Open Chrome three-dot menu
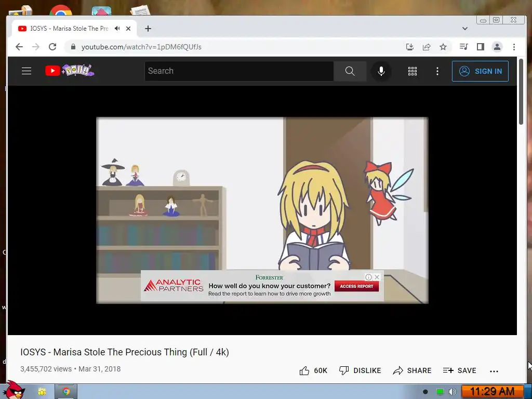 514,47
